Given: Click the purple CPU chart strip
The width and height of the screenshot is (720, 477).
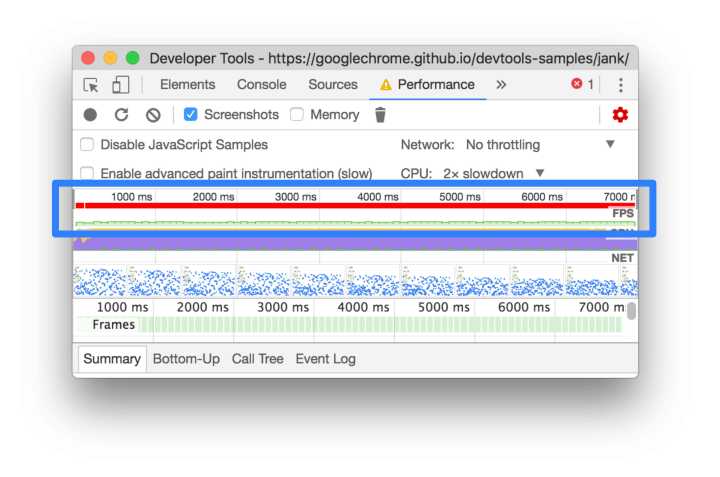Looking at the screenshot, I should tap(355, 243).
